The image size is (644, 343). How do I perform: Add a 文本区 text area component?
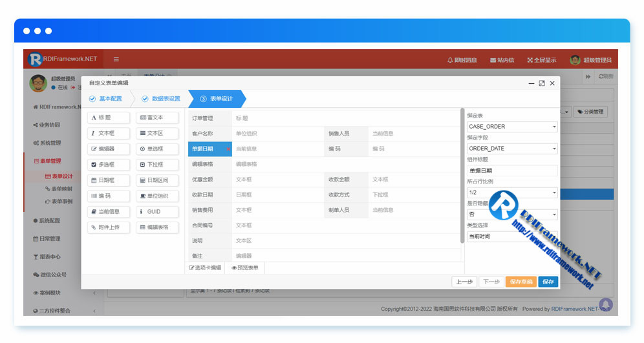(x=157, y=133)
